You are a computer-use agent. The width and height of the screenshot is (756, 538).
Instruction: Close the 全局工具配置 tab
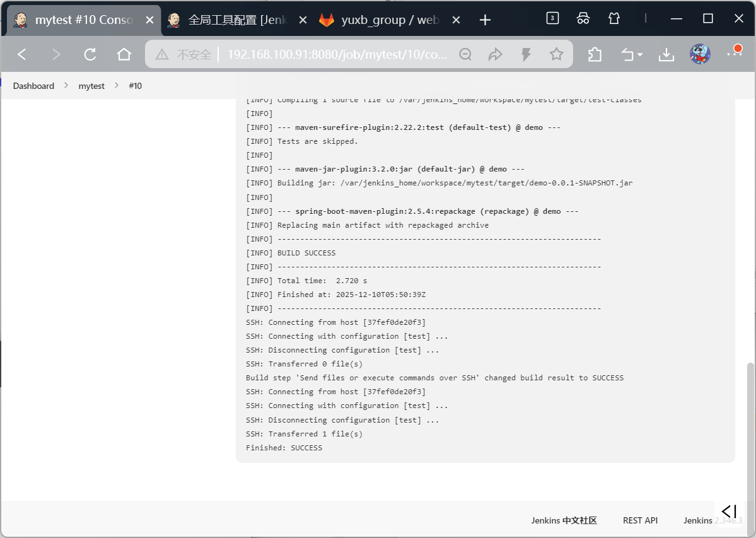coord(303,20)
